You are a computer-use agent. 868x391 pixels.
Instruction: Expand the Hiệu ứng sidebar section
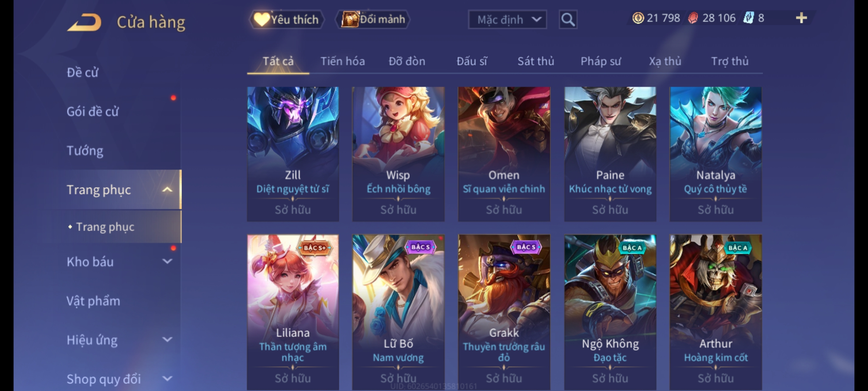click(x=167, y=340)
